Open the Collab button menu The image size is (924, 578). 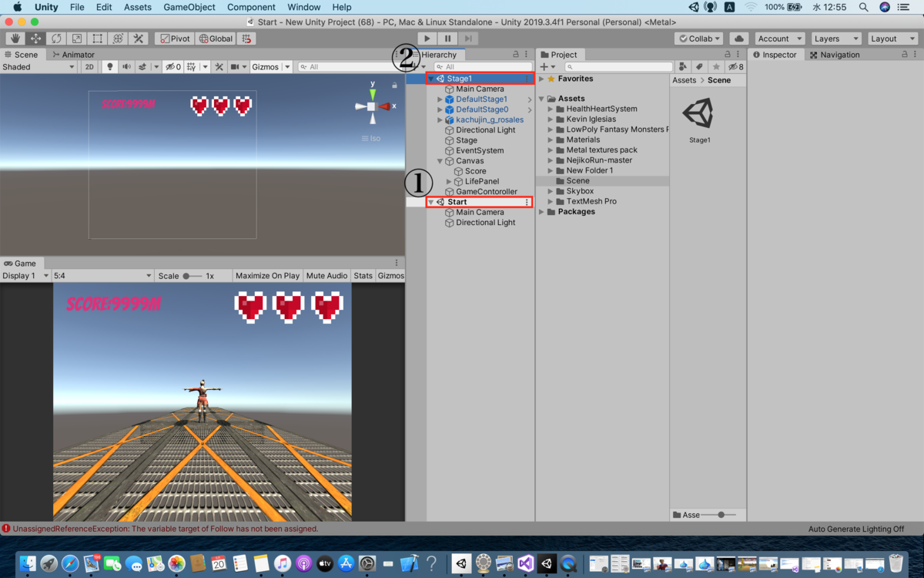coord(699,39)
